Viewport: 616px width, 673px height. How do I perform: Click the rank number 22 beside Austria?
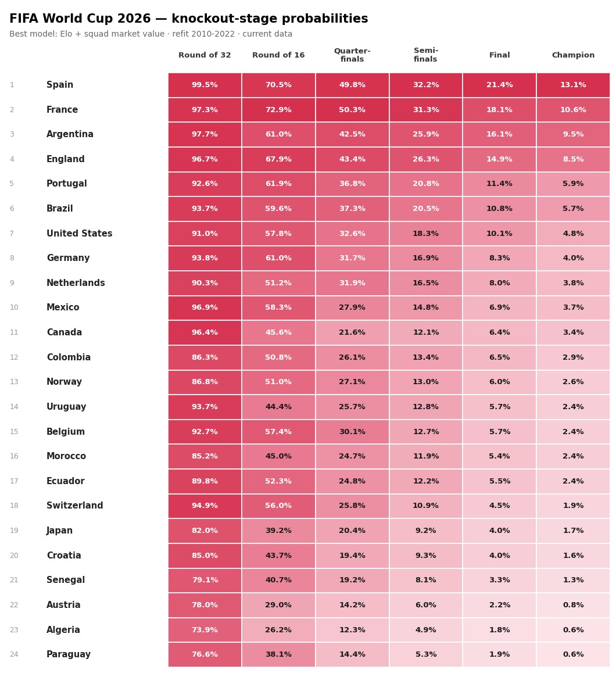pyautogui.click(x=14, y=605)
